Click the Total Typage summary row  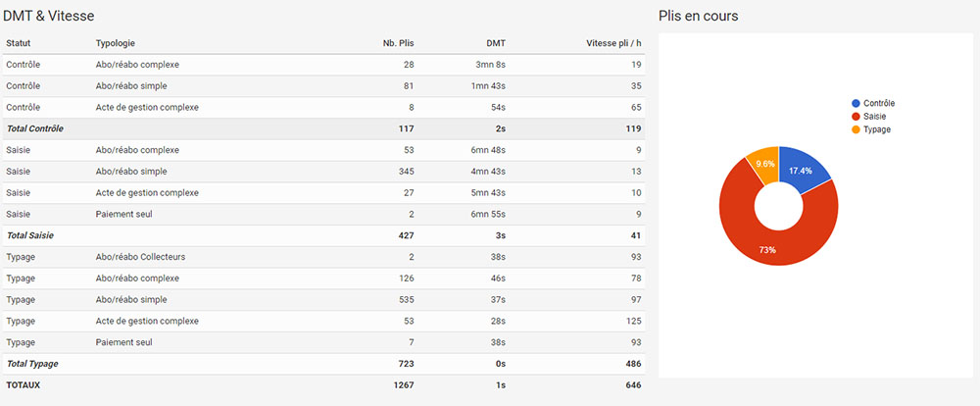coord(323,363)
